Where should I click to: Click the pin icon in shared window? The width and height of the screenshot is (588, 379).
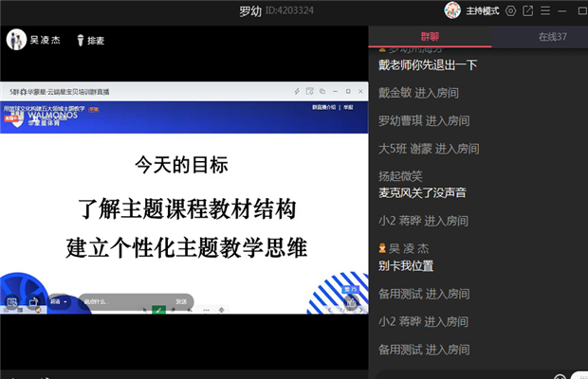pos(297,91)
